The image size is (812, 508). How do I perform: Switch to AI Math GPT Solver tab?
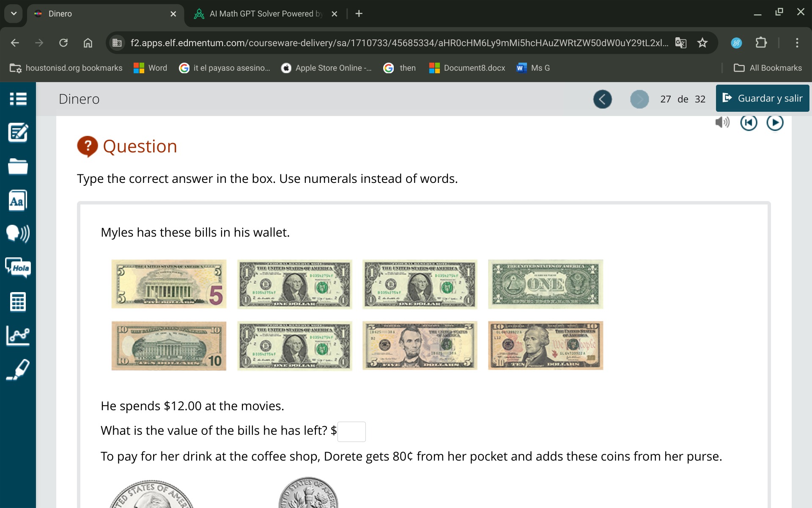pyautogui.click(x=266, y=14)
